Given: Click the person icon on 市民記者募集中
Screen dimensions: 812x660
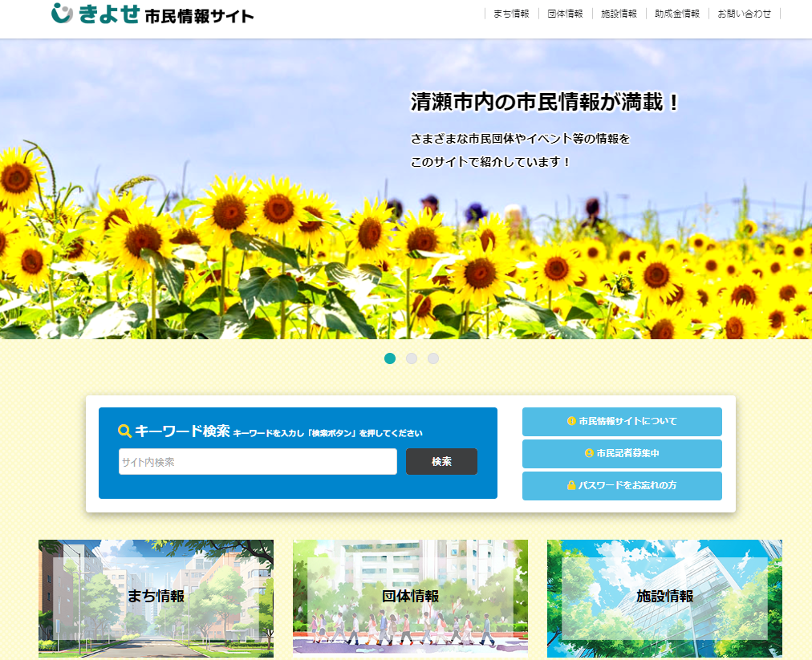Looking at the screenshot, I should point(589,453).
